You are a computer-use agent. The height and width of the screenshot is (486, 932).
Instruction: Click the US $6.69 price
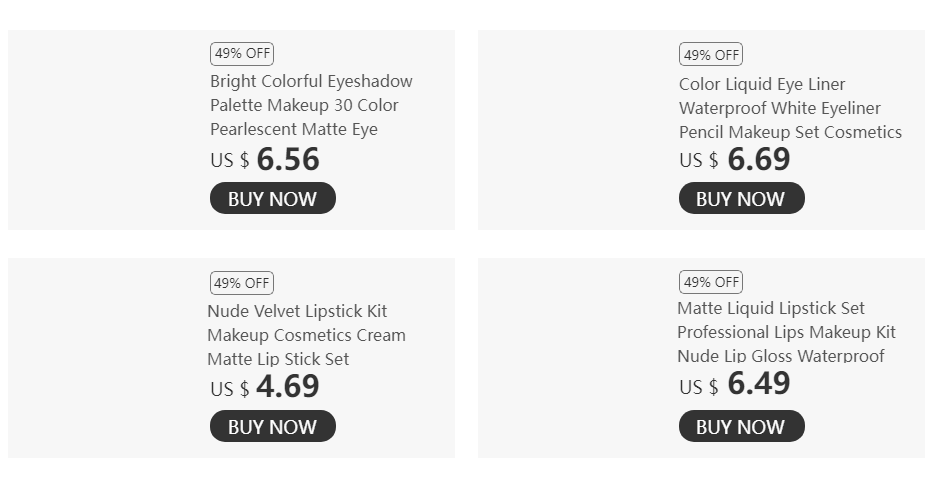tap(735, 159)
